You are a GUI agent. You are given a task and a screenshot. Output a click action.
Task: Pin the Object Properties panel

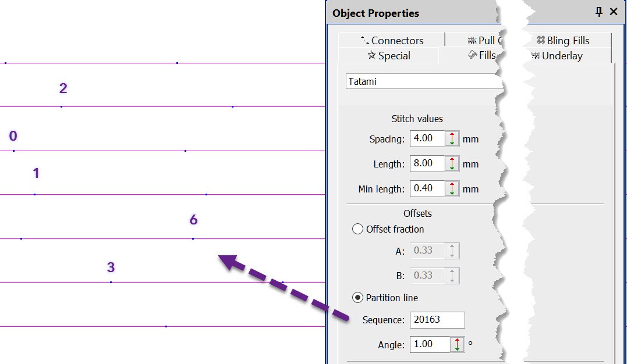(x=599, y=12)
